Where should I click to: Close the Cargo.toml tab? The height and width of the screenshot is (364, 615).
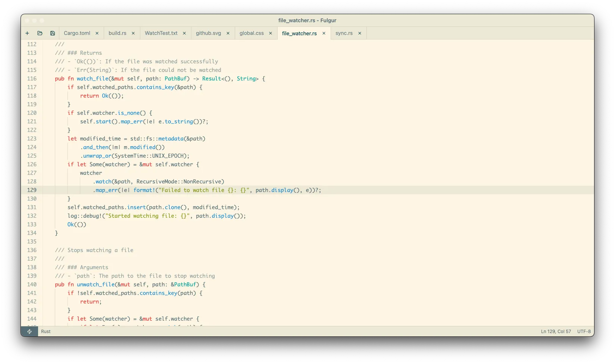(x=97, y=33)
